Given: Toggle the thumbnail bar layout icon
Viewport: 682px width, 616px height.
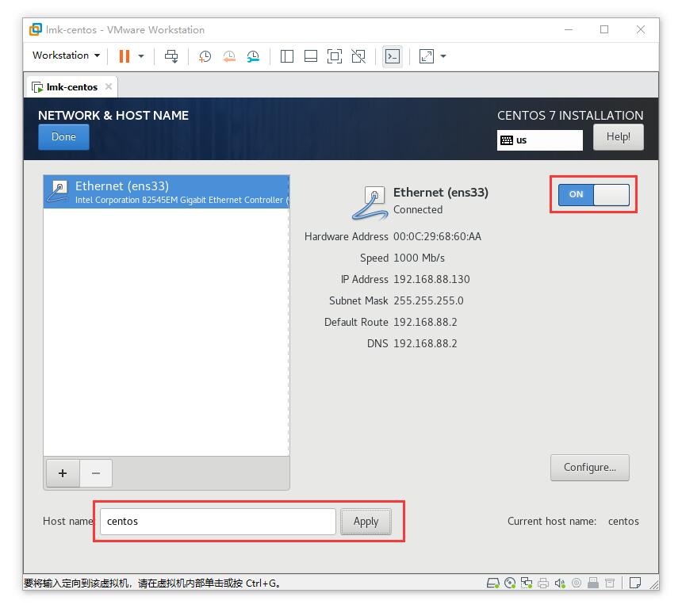Looking at the screenshot, I should click(311, 56).
